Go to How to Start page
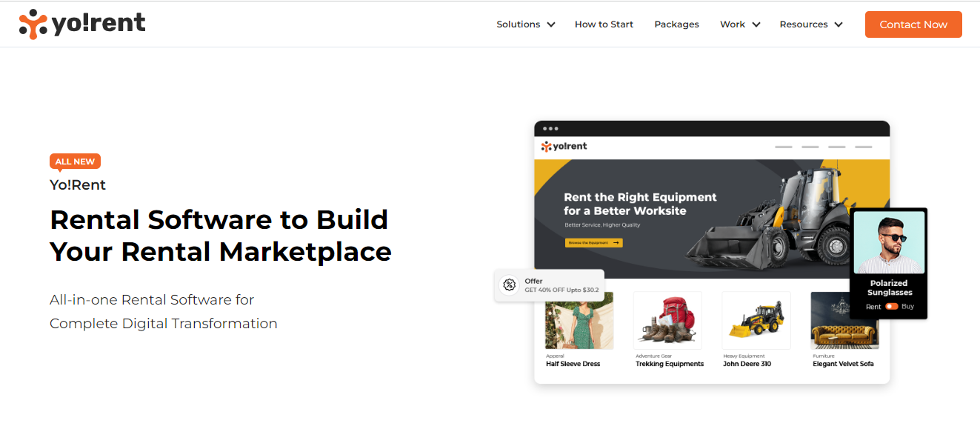Viewport: 980px width, 429px height. coord(604,24)
